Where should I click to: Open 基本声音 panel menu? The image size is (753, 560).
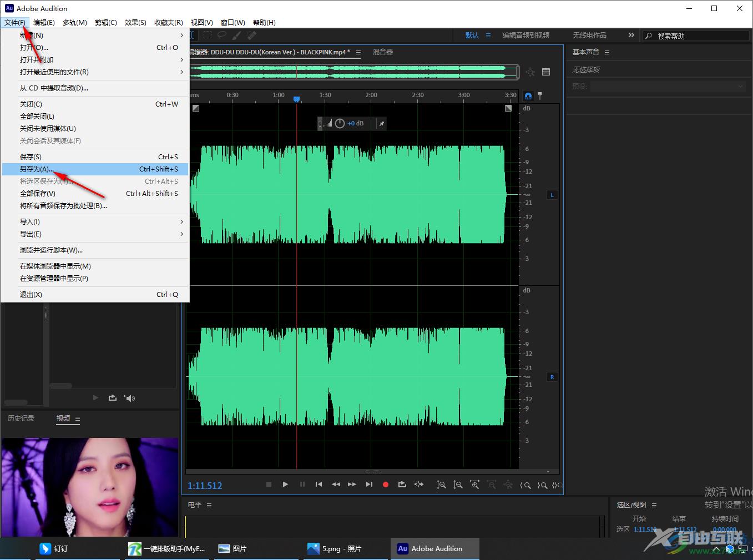[x=607, y=52]
